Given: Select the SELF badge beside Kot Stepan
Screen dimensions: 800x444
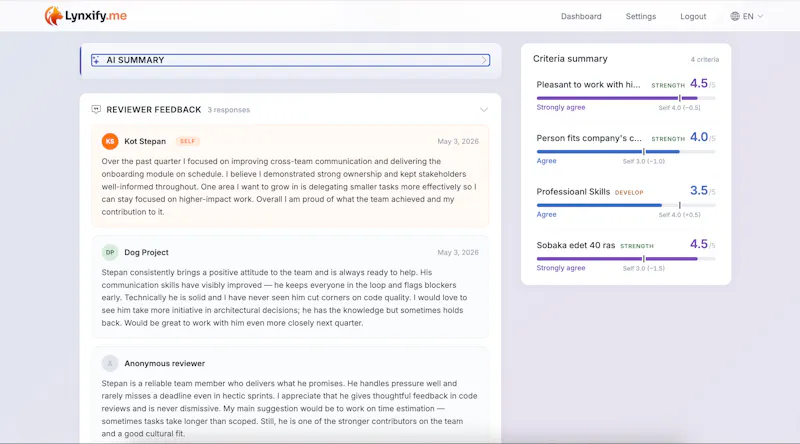Looking at the screenshot, I should pyautogui.click(x=187, y=141).
